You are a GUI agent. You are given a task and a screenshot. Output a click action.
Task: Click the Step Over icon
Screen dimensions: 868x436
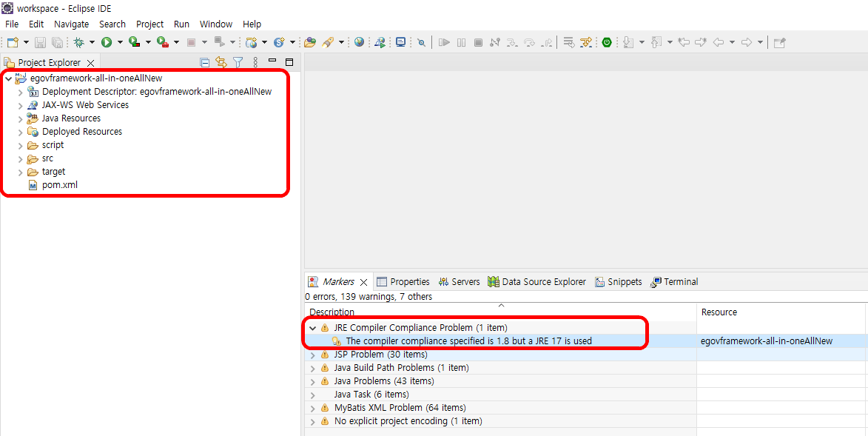coord(529,42)
